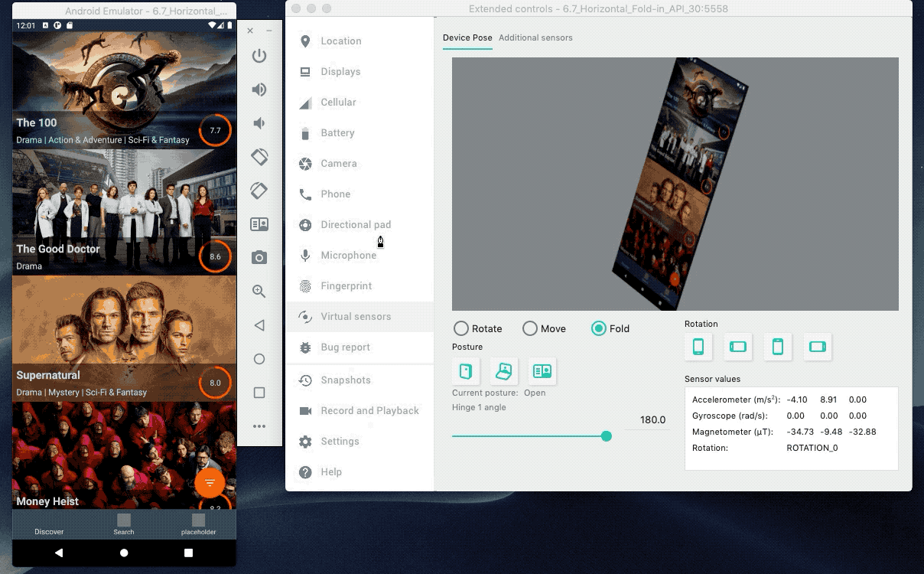Image resolution: width=924 pixels, height=574 pixels.
Task: Open the Location settings item
Action: click(340, 41)
